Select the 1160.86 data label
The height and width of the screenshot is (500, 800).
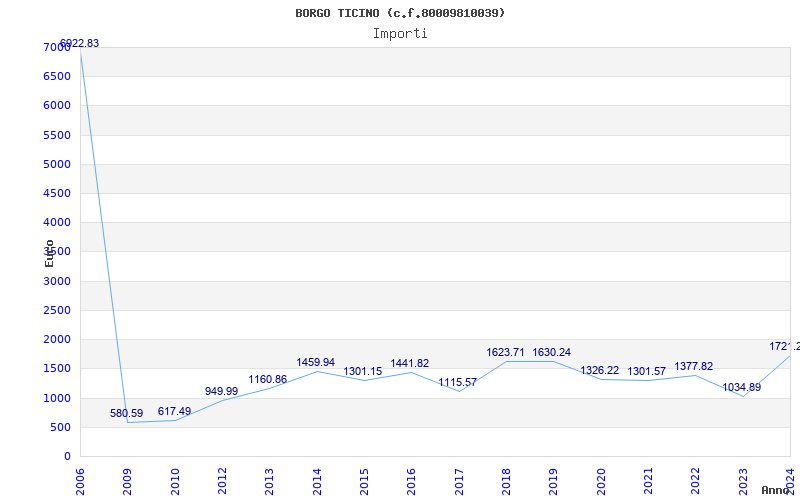pos(268,380)
